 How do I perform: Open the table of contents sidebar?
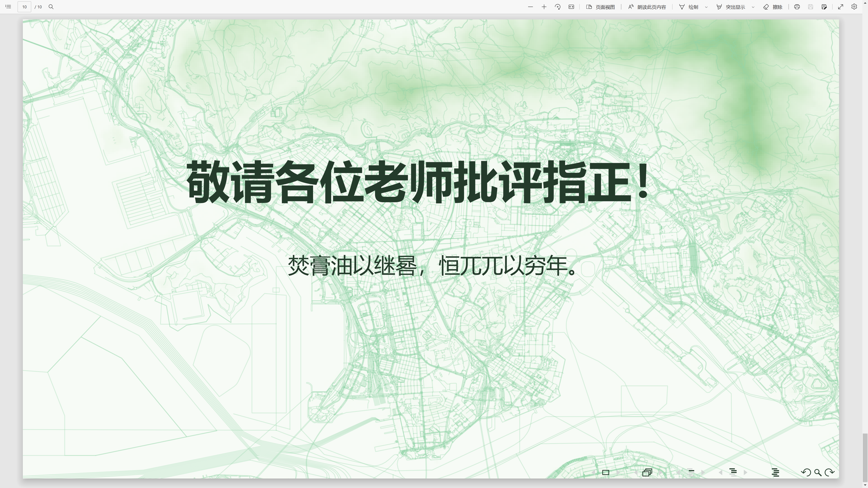pyautogui.click(x=8, y=7)
